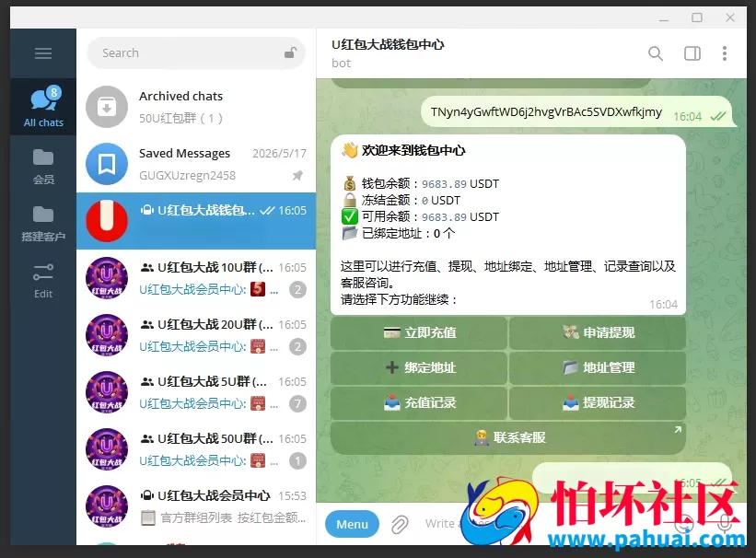Search in this chat via magnifier icon

click(656, 53)
